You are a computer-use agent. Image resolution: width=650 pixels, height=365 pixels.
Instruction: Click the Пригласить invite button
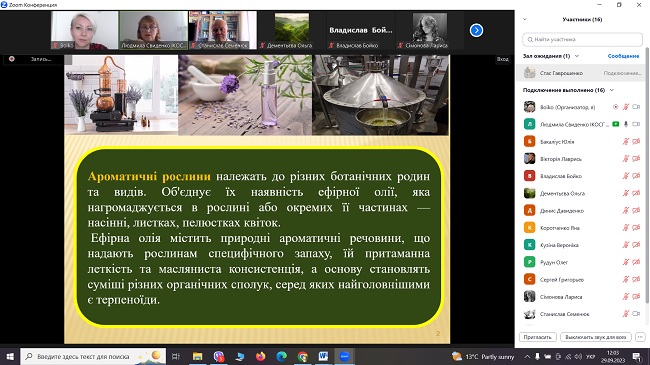click(537, 337)
